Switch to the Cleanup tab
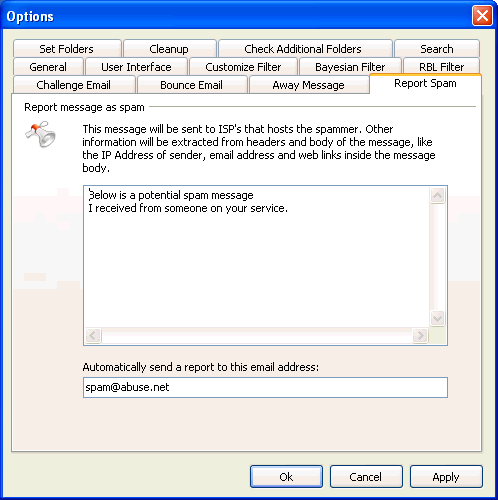The width and height of the screenshot is (498, 500). click(x=170, y=49)
